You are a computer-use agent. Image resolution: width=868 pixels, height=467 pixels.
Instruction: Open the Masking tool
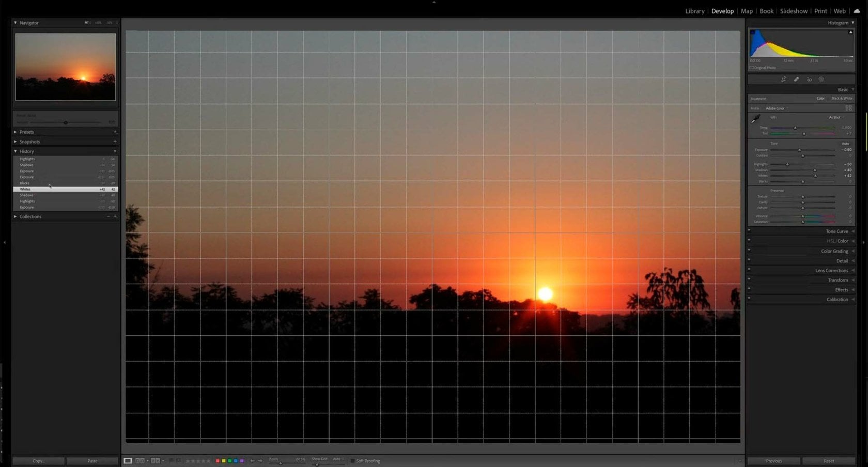pos(822,79)
